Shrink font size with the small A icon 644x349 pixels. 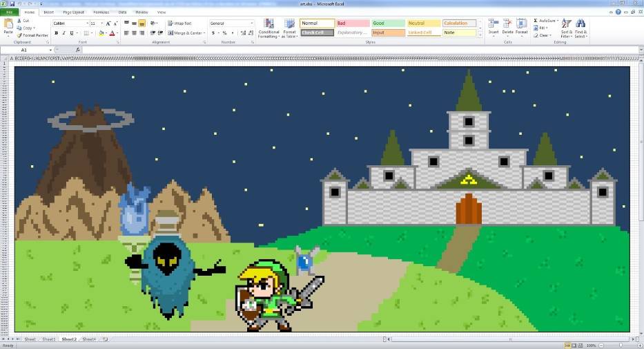(x=116, y=23)
